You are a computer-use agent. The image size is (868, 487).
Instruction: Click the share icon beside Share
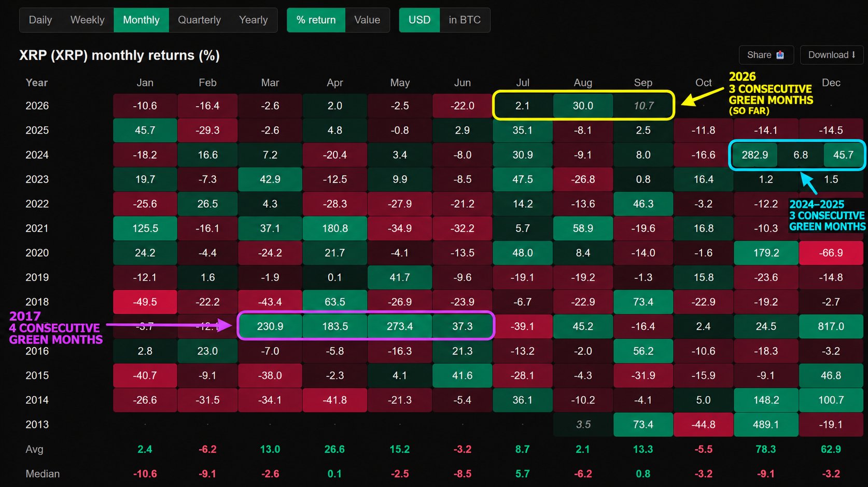pos(780,55)
